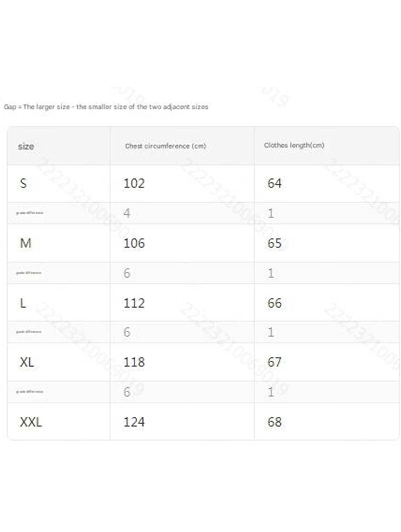Select the S size row label
401x532 pixels.
23,183
